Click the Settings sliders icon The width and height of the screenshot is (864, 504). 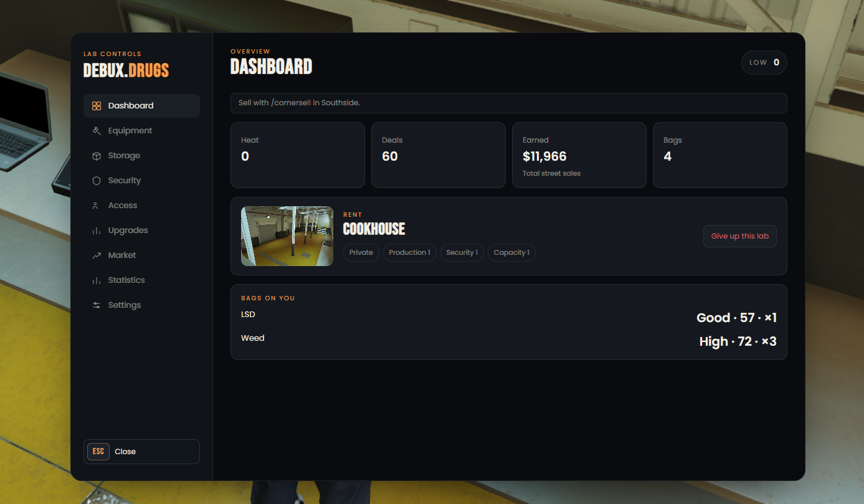[x=97, y=305]
